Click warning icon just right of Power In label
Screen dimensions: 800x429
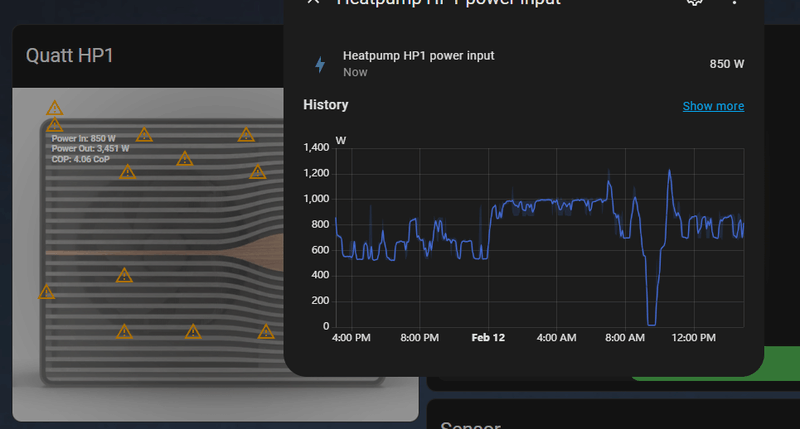coord(144,135)
